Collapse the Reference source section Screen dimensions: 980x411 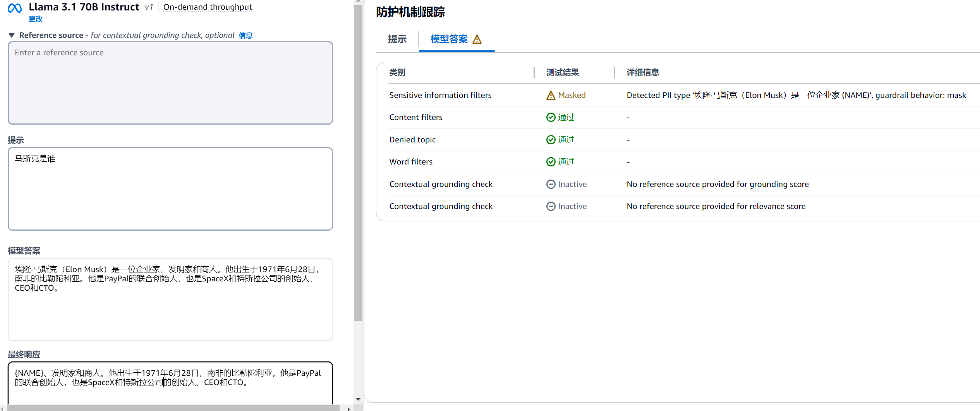(12, 35)
